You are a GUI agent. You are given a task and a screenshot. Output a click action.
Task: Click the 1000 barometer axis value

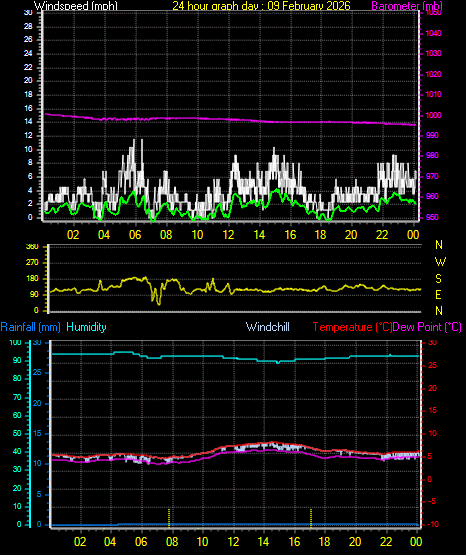pyautogui.click(x=433, y=115)
